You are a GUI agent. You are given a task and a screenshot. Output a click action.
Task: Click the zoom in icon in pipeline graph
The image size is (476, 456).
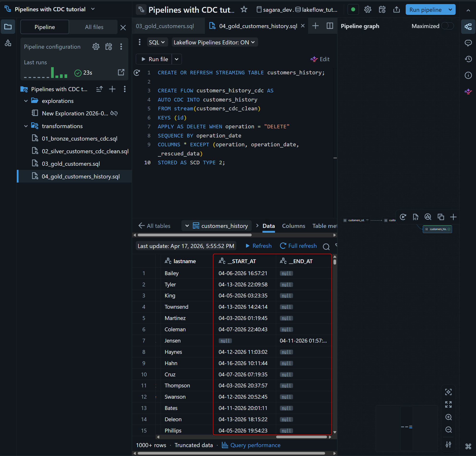coord(448,417)
